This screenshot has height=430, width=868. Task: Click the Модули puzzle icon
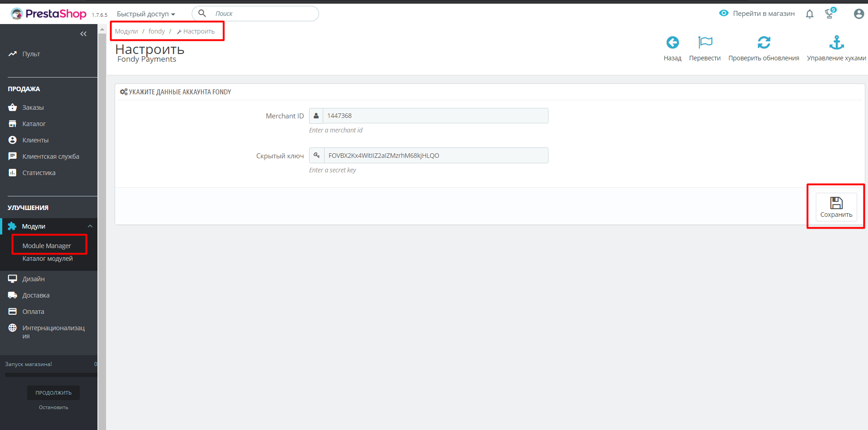[x=12, y=226]
